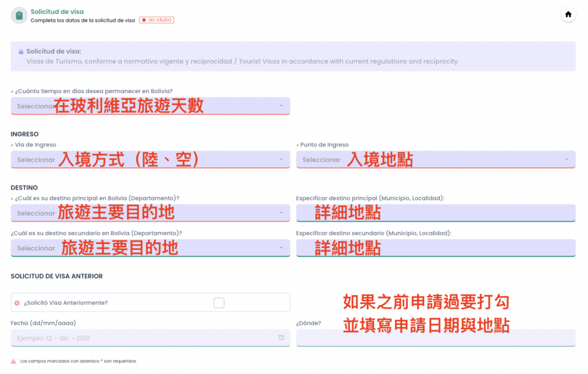Click the green clipboard Solicitud de visa icon

point(19,16)
